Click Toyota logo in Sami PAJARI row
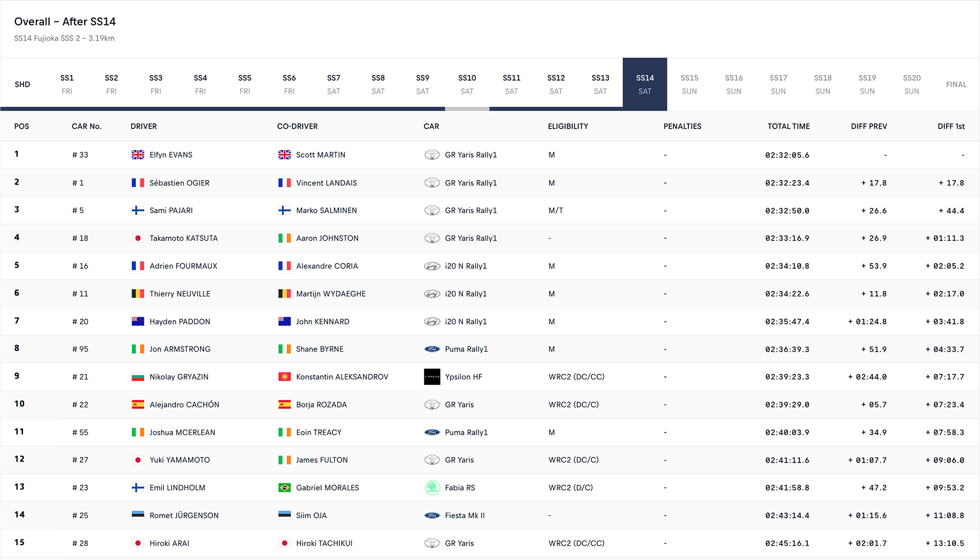This screenshot has height=560, width=980. tap(432, 211)
